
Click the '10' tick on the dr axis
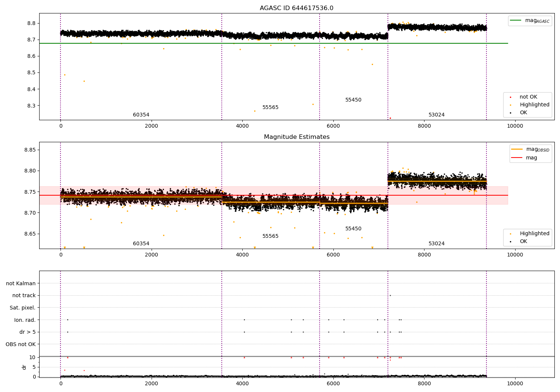click(32, 357)
